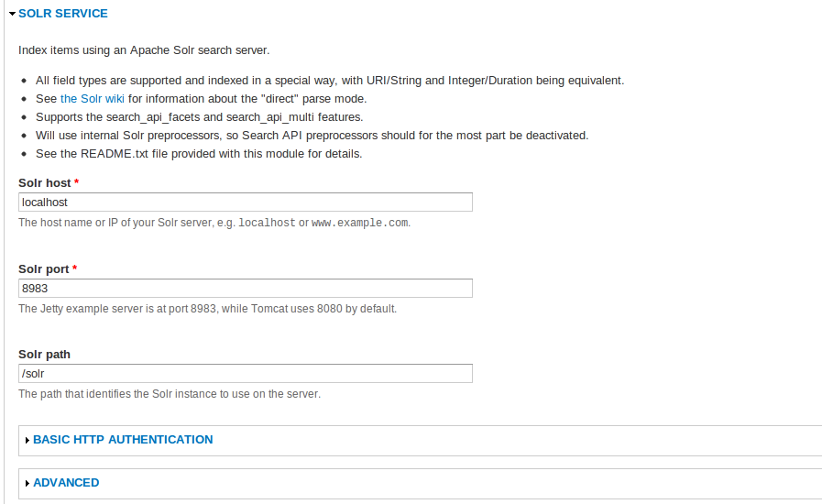The image size is (822, 504).
Task: Click the Solr port label
Action: point(43,269)
